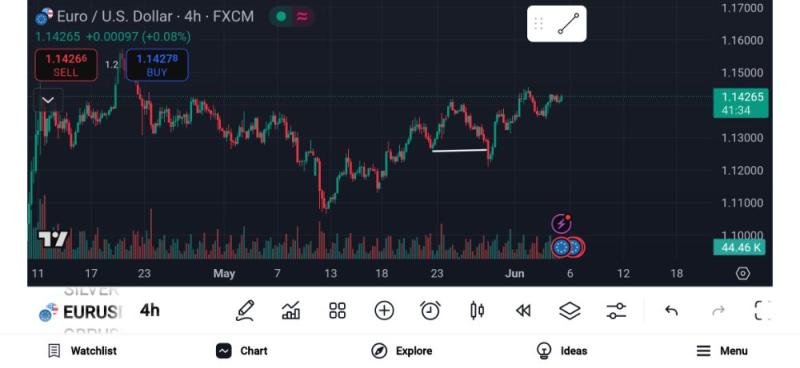Open the indicators chart icon
The width and height of the screenshot is (800, 368).
[x=291, y=310]
